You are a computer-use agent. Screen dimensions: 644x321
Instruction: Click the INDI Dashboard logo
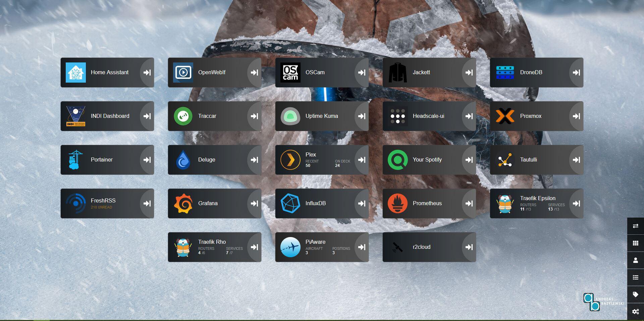click(75, 116)
